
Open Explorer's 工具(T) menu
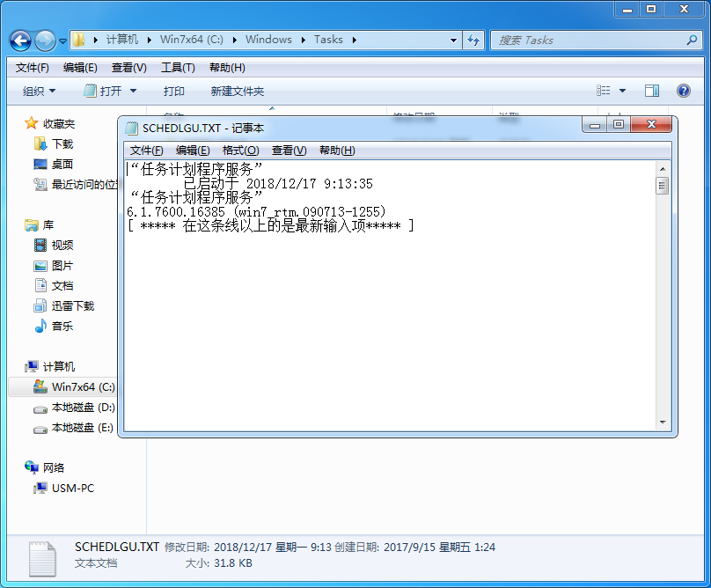[178, 68]
